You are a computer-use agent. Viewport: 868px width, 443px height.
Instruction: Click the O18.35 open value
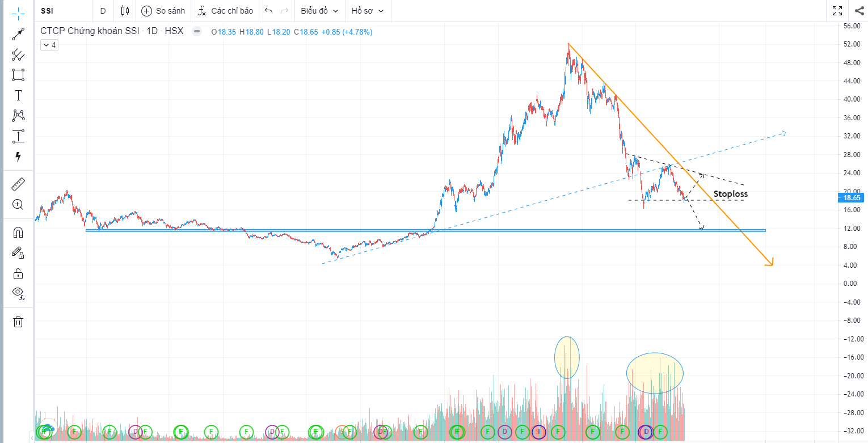click(x=222, y=32)
